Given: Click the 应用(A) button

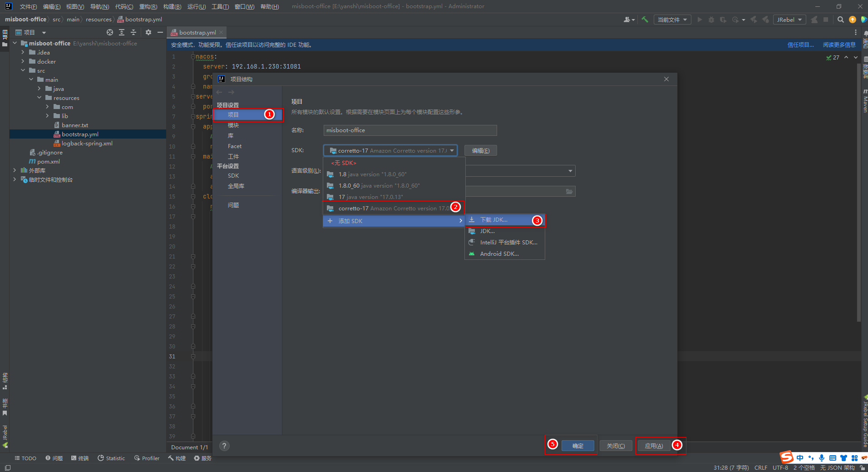Looking at the screenshot, I should (x=654, y=446).
